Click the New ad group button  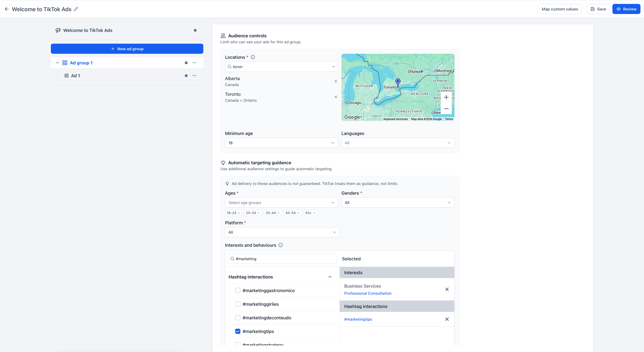(127, 49)
